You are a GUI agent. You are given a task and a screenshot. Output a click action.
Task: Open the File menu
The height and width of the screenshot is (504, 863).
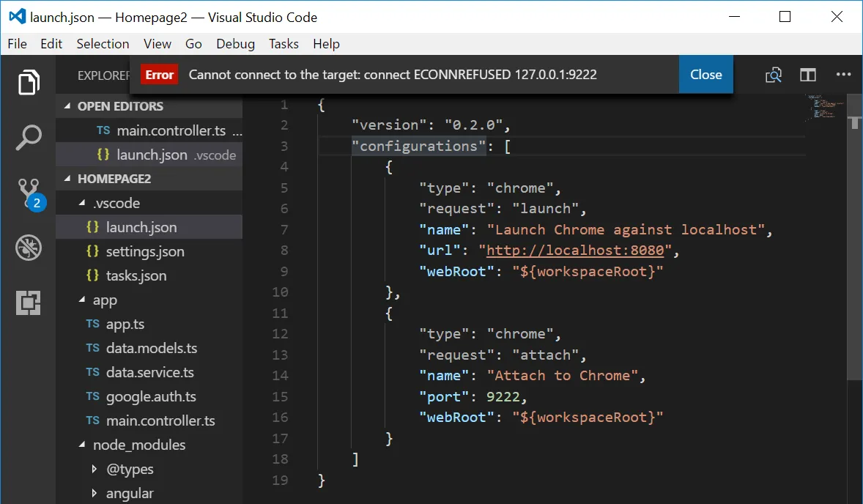(x=17, y=44)
